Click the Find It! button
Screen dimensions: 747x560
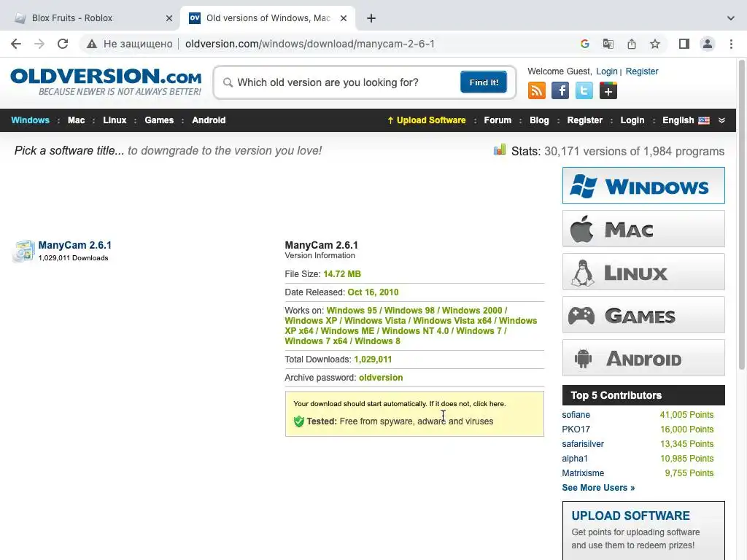[x=484, y=82]
